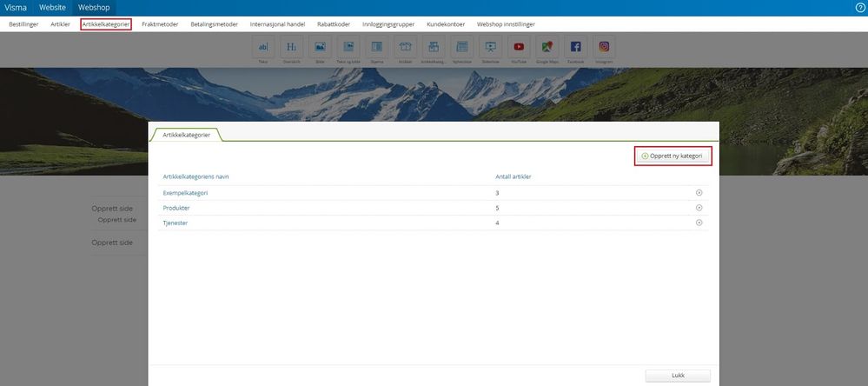Image resolution: width=868 pixels, height=386 pixels.
Task: Select the Tekst widget icon
Action: coord(263,47)
